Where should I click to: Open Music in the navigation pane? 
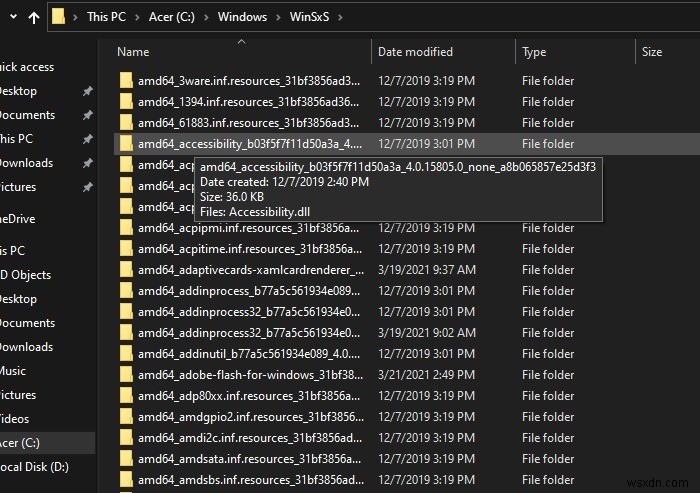tap(13, 371)
